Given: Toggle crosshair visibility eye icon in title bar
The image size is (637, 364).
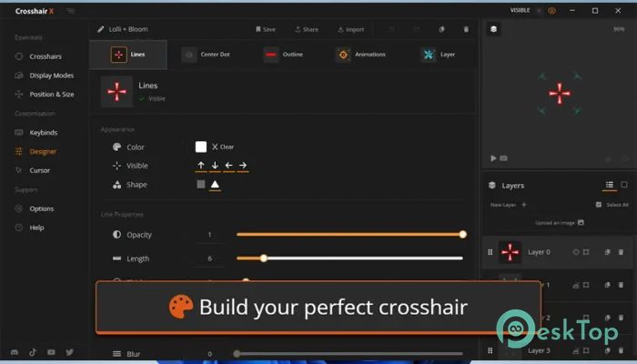Looking at the screenshot, I should [551, 11].
